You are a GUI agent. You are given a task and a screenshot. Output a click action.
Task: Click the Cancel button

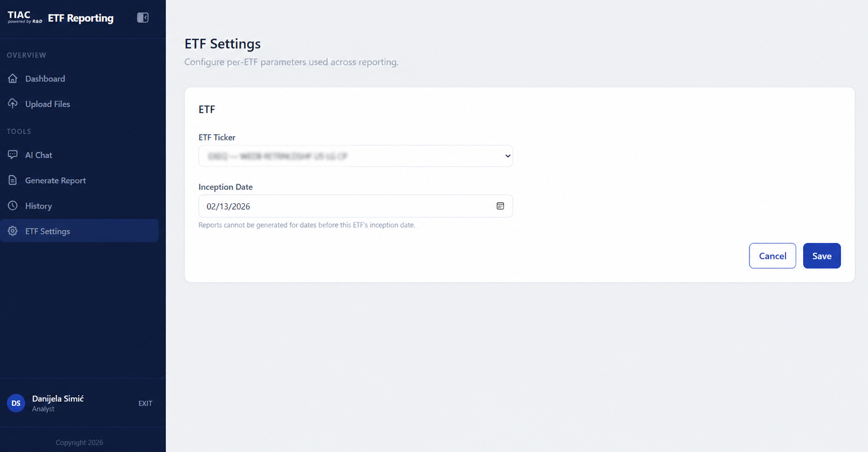tap(773, 256)
